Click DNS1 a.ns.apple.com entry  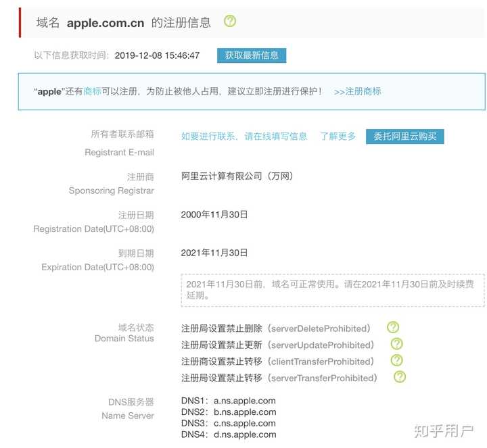click(229, 401)
